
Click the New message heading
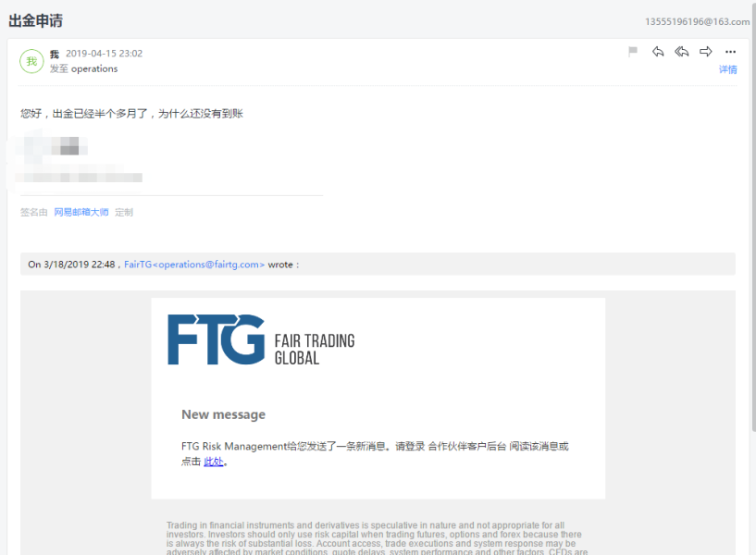point(223,414)
